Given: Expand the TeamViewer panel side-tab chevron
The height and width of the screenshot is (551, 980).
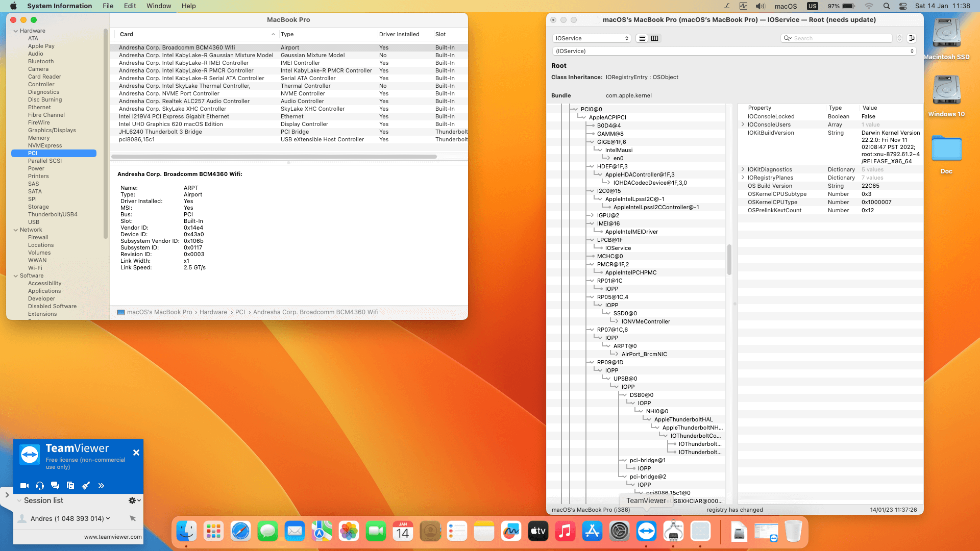Looking at the screenshot, I should pyautogui.click(x=7, y=494).
